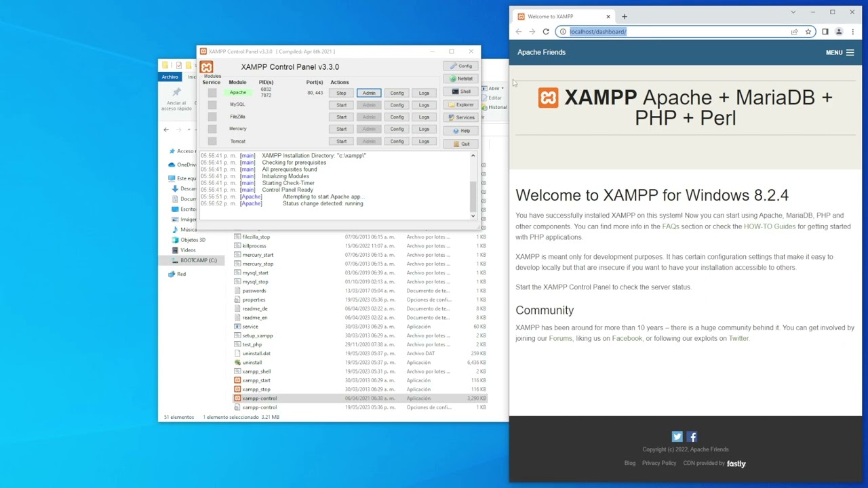Select the Welcome to XAMPP browser tab
Viewport: 868px width, 488px height.
click(561, 16)
